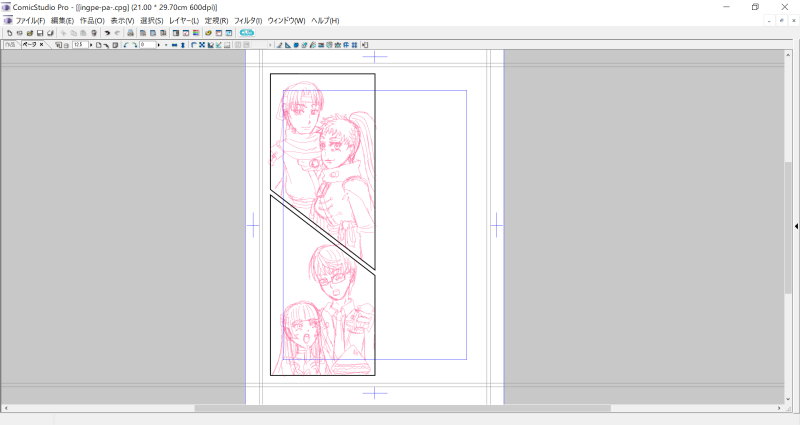Click the inner document restore button
The image size is (800, 425).
[782, 21]
